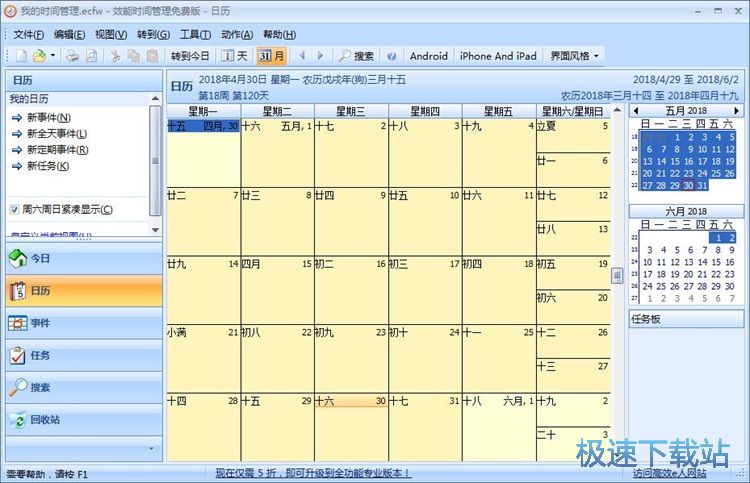This screenshot has width=750, height=483.
Task: Select June 15 in mini calendar
Action: (x=716, y=262)
